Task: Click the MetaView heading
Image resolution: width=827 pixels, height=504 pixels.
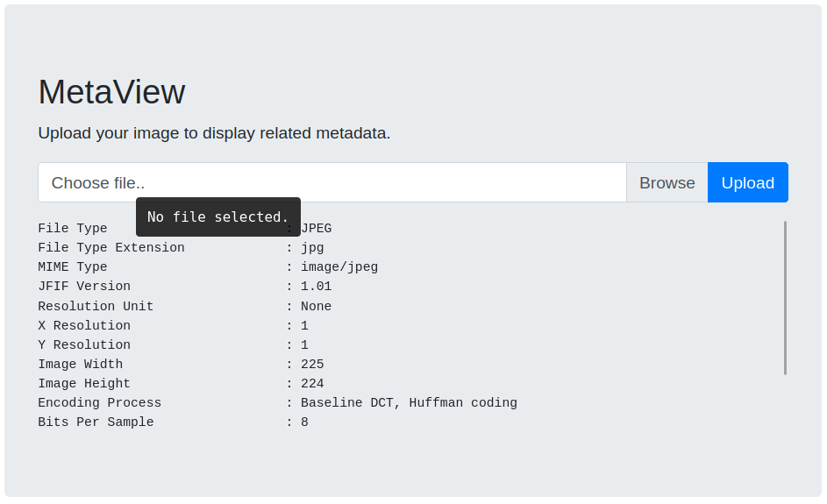Action: click(111, 92)
